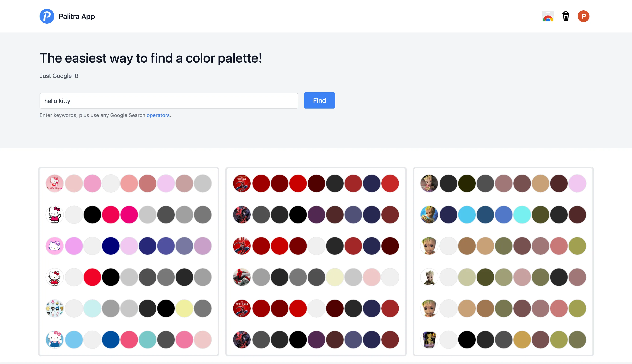Pick the sky blue swatch in last Hello Kitty row
632x364 pixels.
74,339
